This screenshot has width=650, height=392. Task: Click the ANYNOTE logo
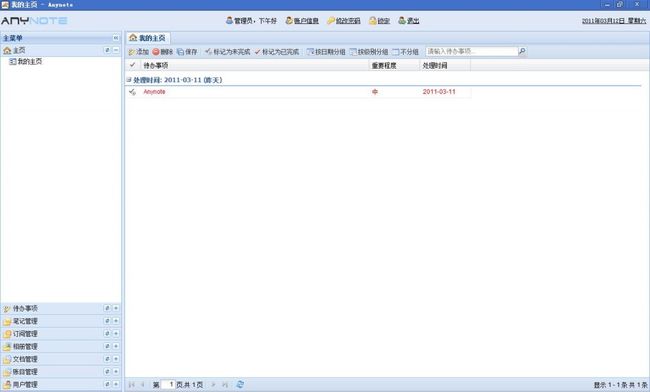coord(34,21)
